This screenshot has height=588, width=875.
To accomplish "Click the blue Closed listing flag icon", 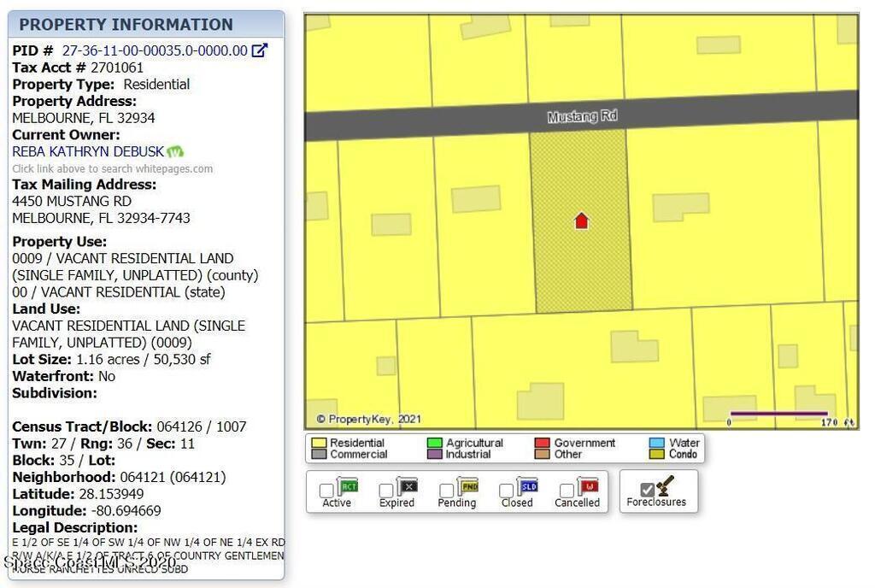I will (528, 487).
